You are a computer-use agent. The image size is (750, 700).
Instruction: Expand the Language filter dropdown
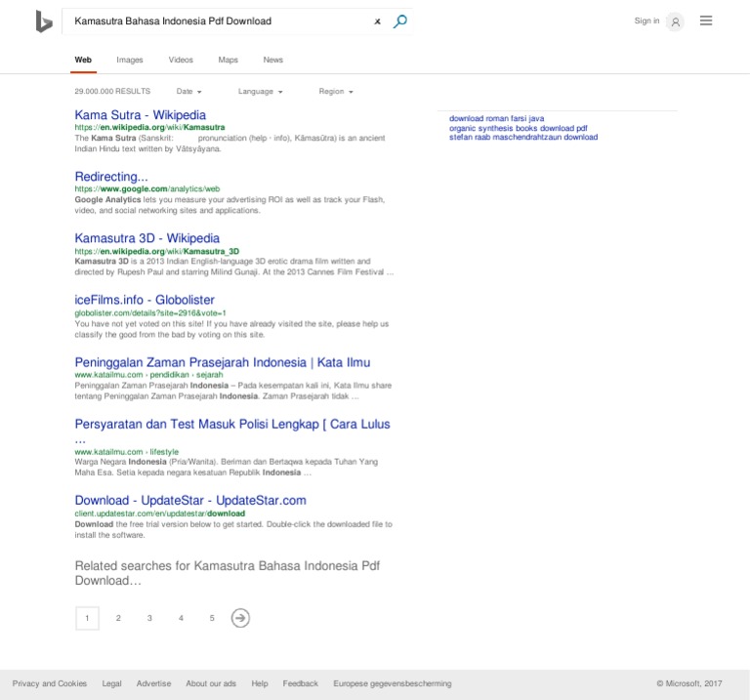[261, 92]
